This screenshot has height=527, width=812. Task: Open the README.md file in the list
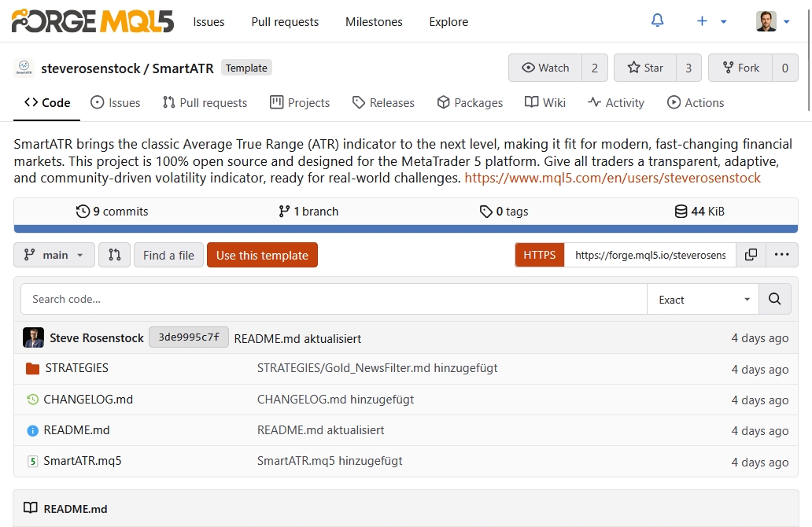coord(76,430)
